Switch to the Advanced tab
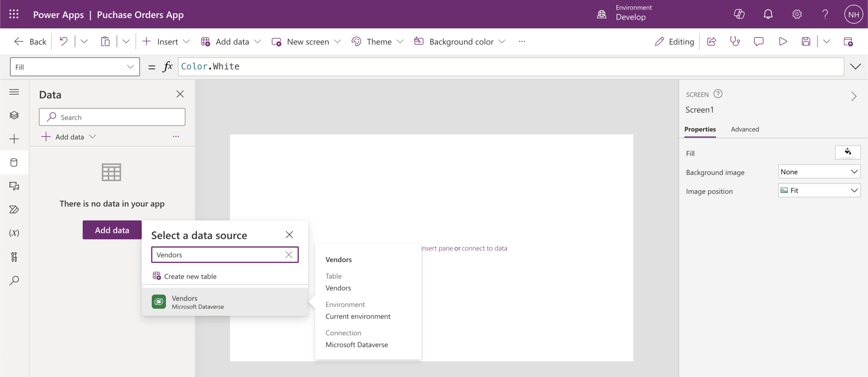Viewport: 868px width, 377px height. point(745,129)
